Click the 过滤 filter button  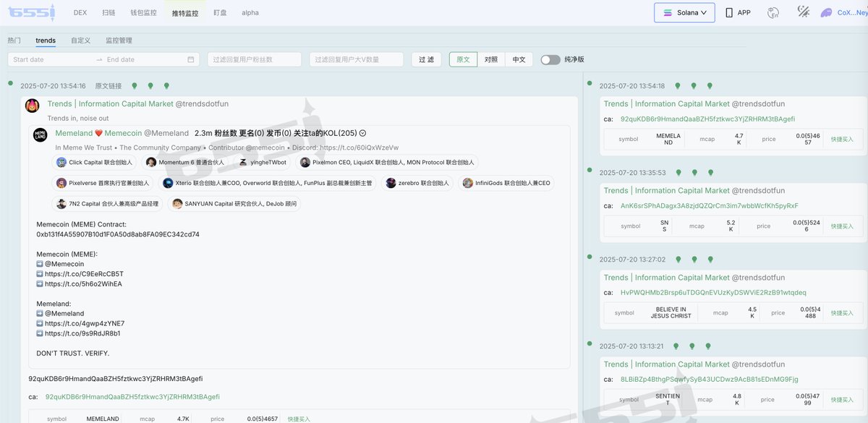click(427, 59)
